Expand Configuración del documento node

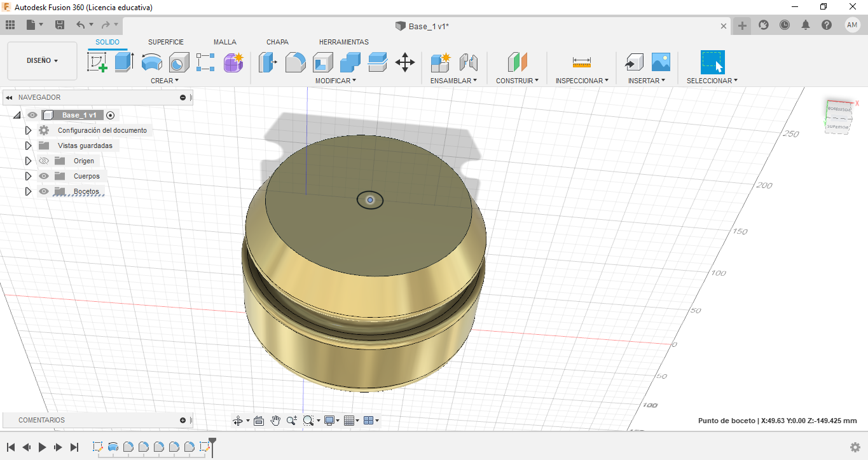pyautogui.click(x=28, y=130)
